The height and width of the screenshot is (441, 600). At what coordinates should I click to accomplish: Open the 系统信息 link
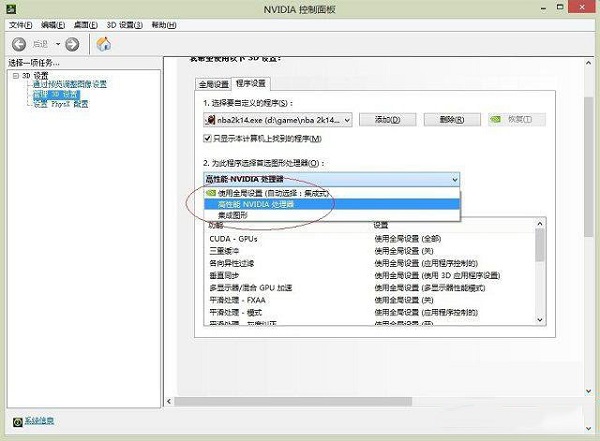39,421
